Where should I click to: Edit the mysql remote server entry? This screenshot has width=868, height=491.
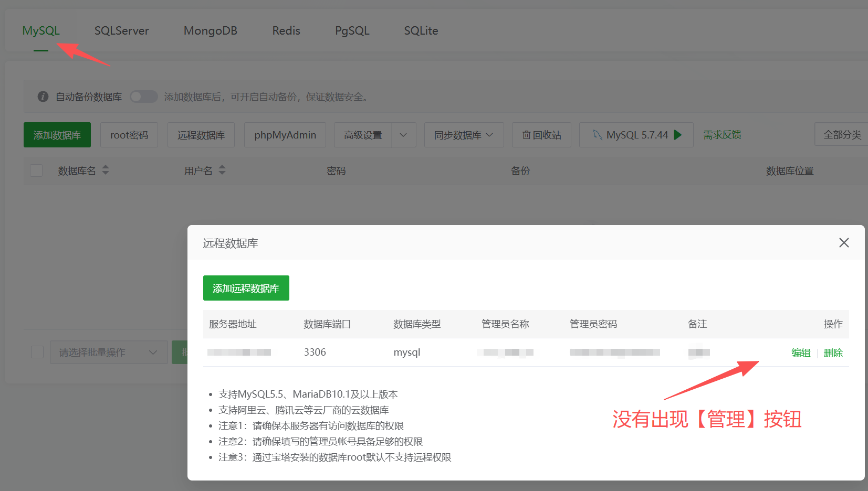point(801,353)
